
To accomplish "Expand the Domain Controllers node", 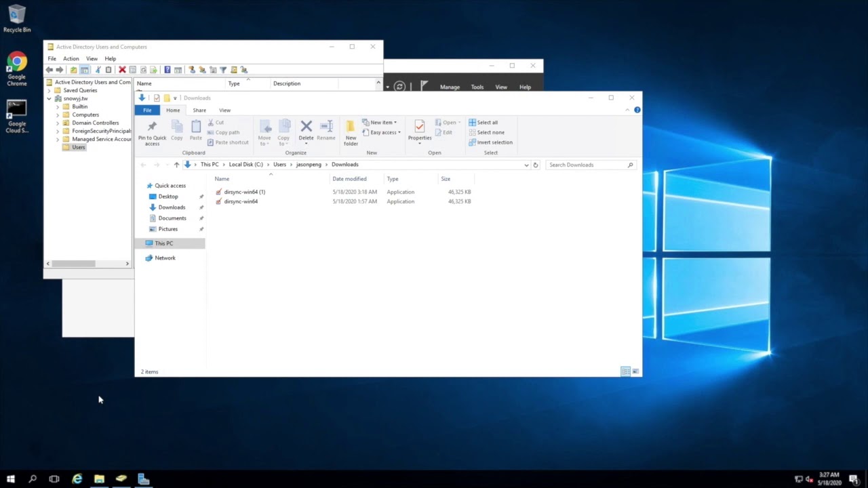I will click(x=58, y=123).
